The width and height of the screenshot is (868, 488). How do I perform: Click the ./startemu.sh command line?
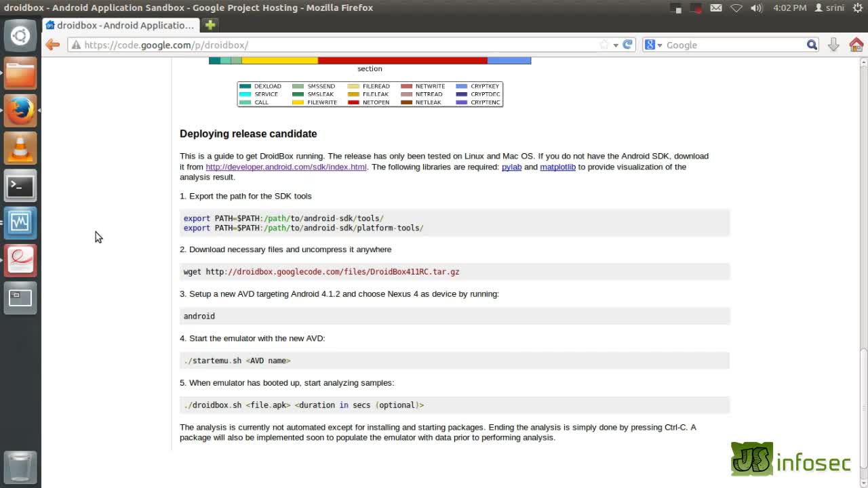tap(237, 361)
